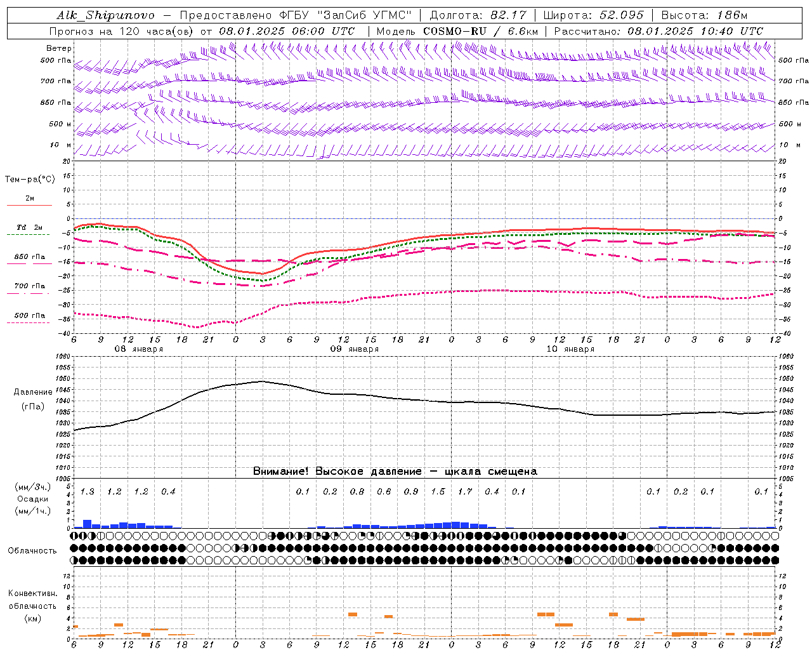Click the '(мм/1ч.)' units label
The width and height of the screenshot is (812, 650).
point(33,511)
